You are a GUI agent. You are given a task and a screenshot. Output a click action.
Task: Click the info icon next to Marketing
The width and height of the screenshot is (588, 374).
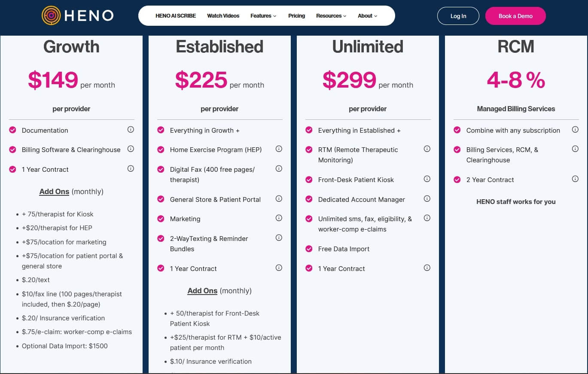tap(279, 218)
